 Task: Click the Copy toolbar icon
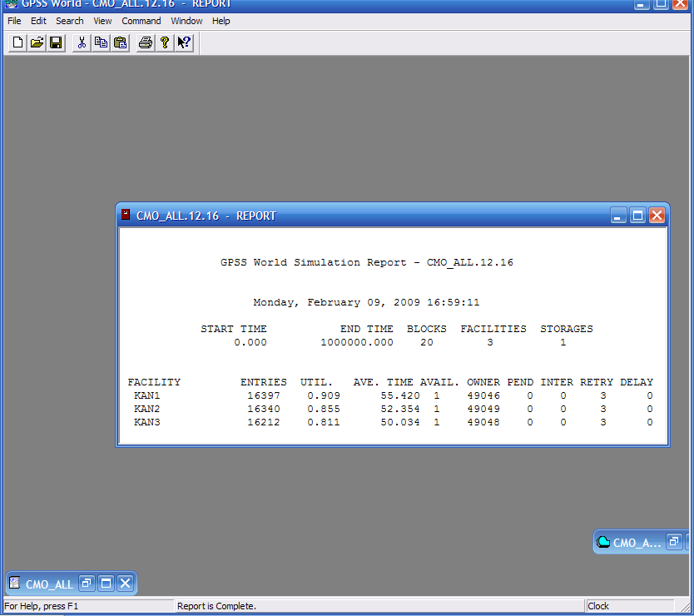click(101, 42)
